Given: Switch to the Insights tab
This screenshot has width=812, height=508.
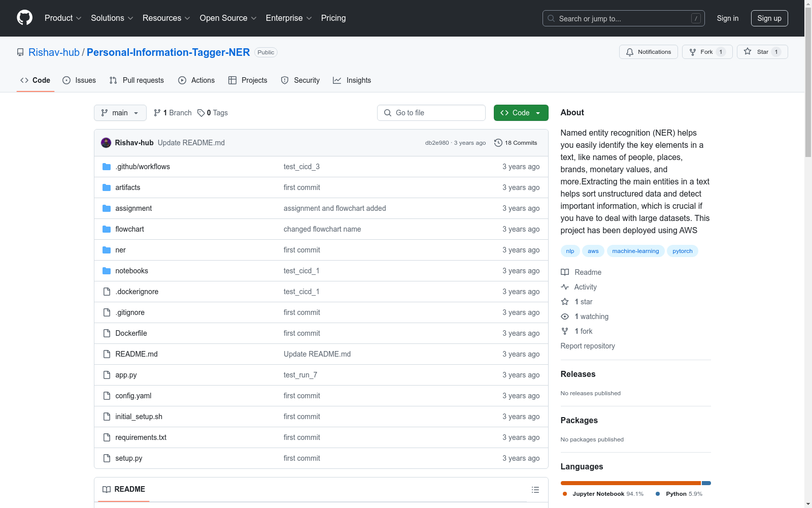Looking at the screenshot, I should pos(352,80).
